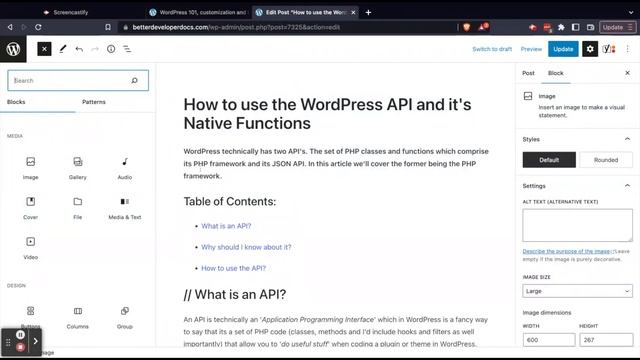This screenshot has width=640, height=360.
Task: Open the Image Size dropdown
Action: click(577, 291)
